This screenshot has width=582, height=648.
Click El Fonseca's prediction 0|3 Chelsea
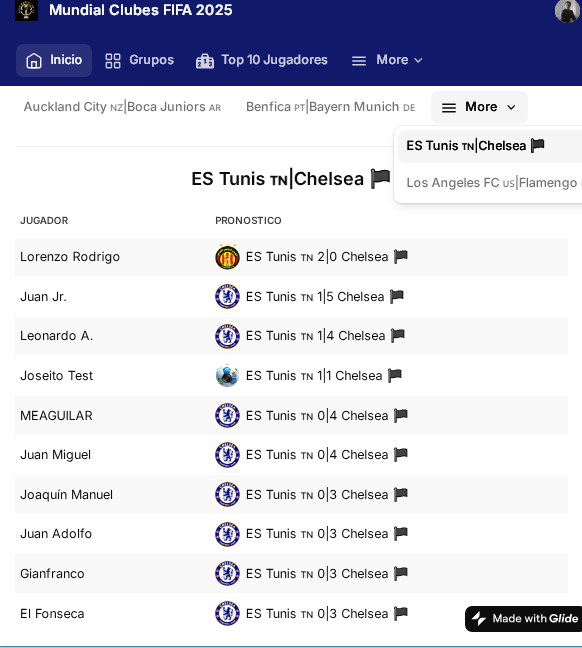pos(327,613)
